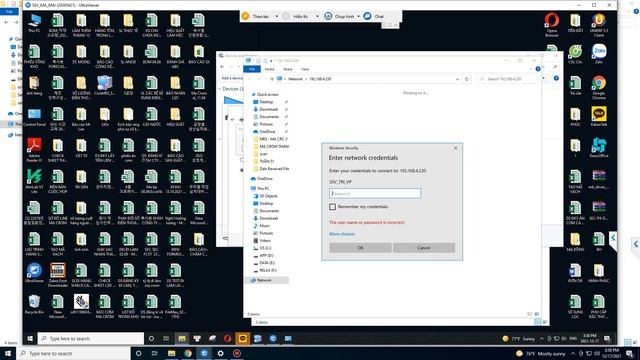The height and width of the screenshot is (360, 640).
Task: Select This PC in navigation pane
Action: coord(263,189)
